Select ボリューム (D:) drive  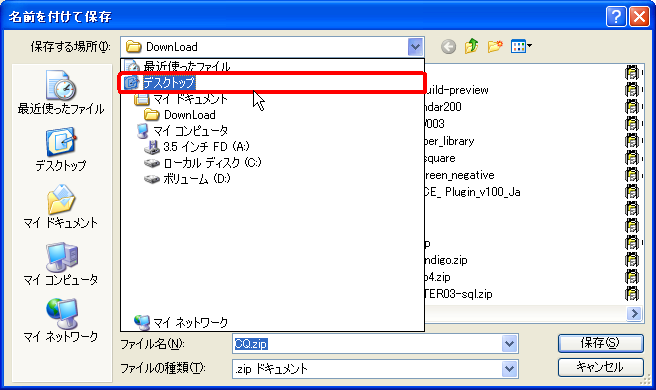click(273, 179)
